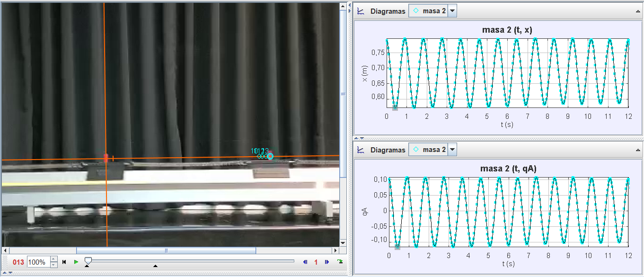Click the clip start marker under slider
The height and width of the screenshot is (277, 644).
click(87, 266)
